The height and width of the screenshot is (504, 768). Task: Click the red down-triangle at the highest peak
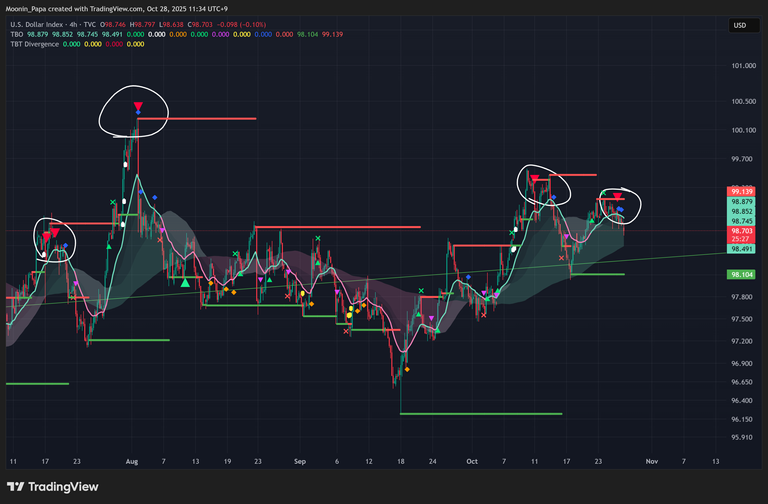coord(138,106)
